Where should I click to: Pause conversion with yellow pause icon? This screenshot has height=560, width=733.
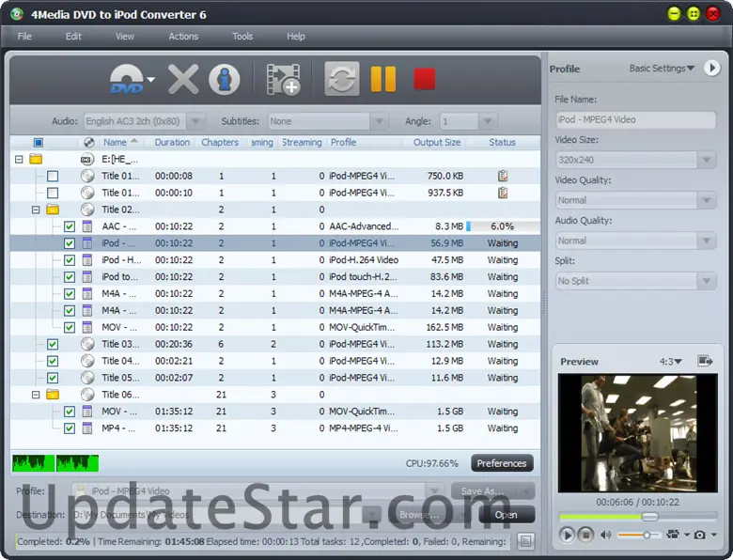click(382, 79)
